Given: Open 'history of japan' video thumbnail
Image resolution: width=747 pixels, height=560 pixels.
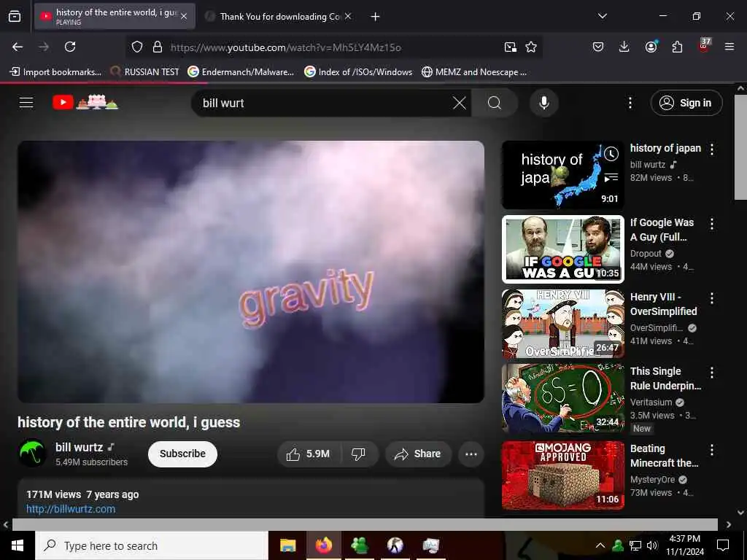Looking at the screenshot, I should [562, 175].
